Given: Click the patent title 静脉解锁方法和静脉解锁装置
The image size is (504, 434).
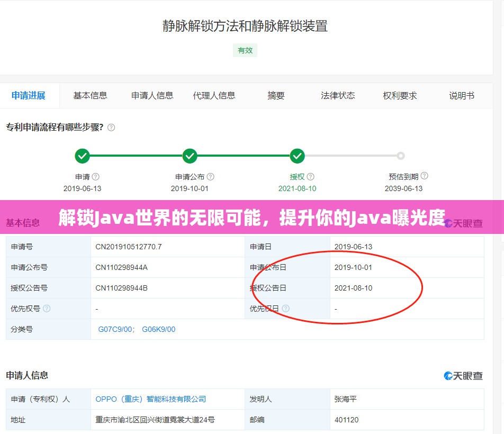Looking at the screenshot, I should point(245,26).
